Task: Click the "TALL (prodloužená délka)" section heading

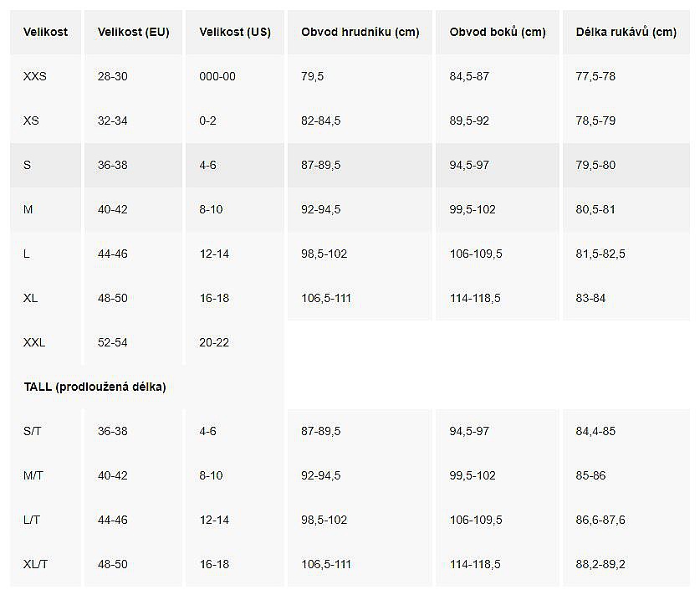Action: (x=95, y=387)
